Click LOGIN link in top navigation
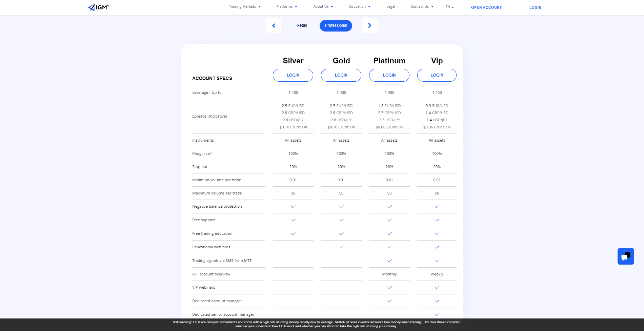Viewport: 644px width, 331px height. tap(535, 7)
